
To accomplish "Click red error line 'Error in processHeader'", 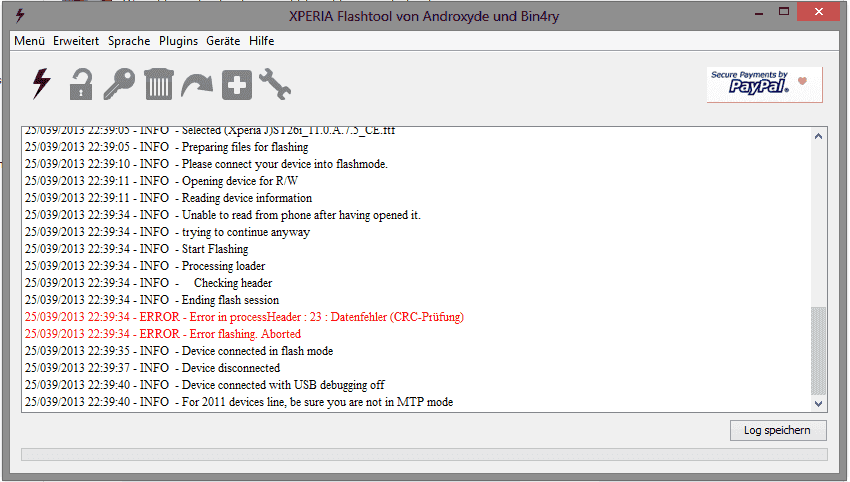I will click(244, 317).
